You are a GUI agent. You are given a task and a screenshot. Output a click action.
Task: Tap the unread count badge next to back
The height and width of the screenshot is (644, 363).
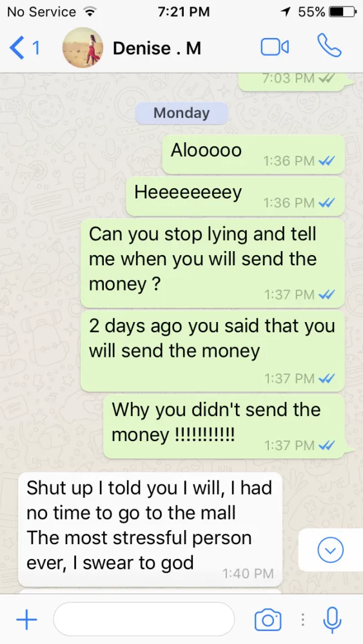pyautogui.click(x=35, y=48)
